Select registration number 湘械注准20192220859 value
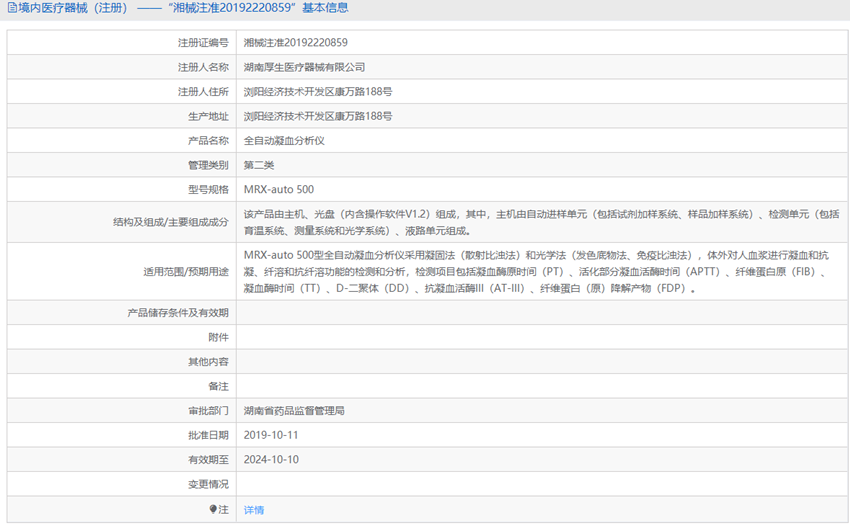 296,43
